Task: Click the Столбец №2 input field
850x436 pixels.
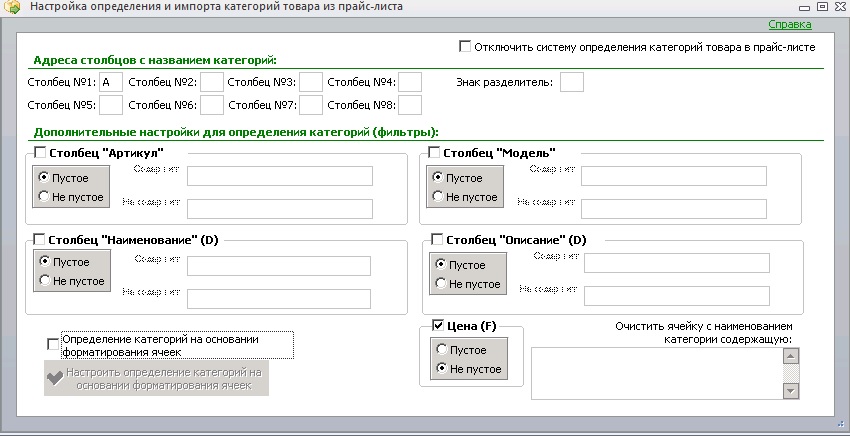Action: click(x=212, y=82)
